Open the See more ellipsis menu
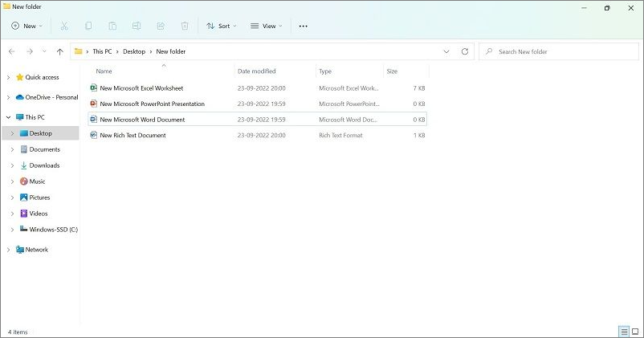Image resolution: width=644 pixels, height=338 pixels. point(303,26)
